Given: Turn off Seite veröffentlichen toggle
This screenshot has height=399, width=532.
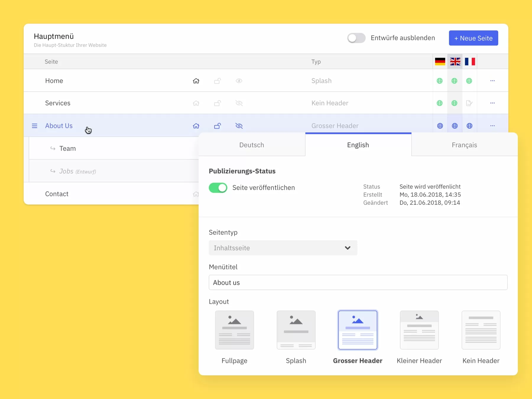Looking at the screenshot, I should 218,188.
